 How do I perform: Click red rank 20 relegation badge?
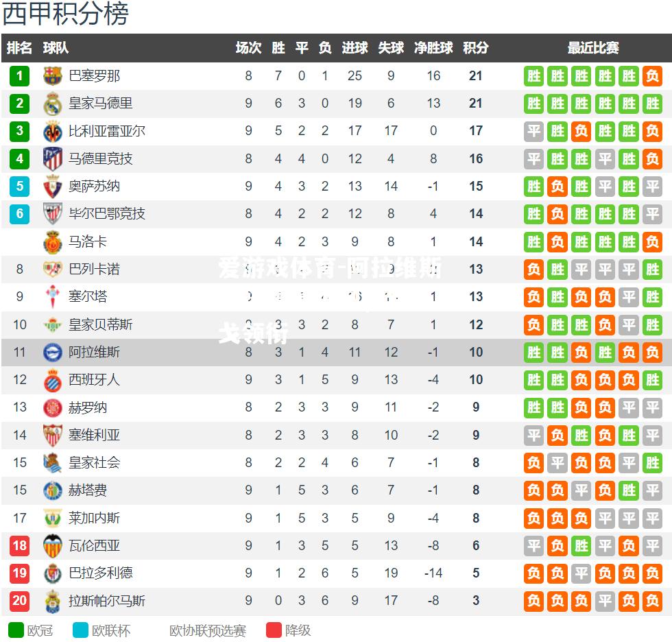[x=20, y=600]
